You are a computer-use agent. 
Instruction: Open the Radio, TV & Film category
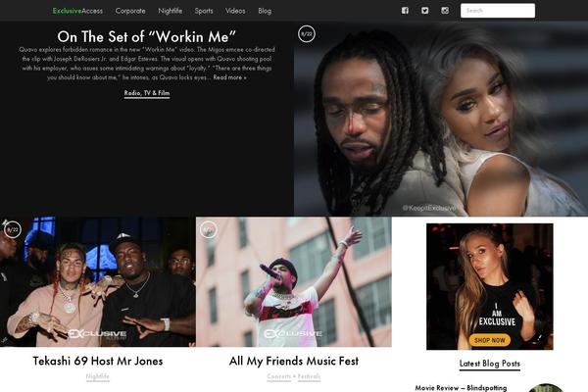click(x=147, y=93)
